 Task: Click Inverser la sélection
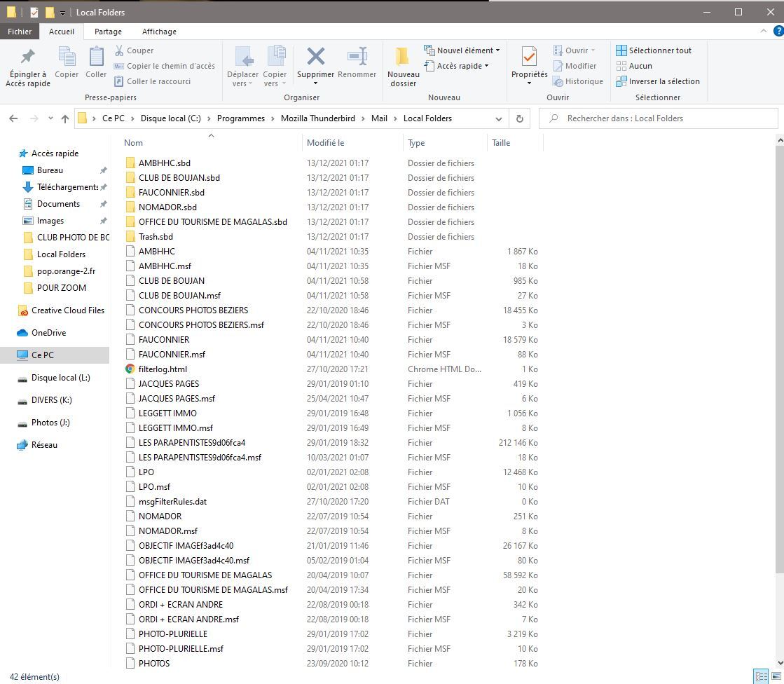pos(658,81)
